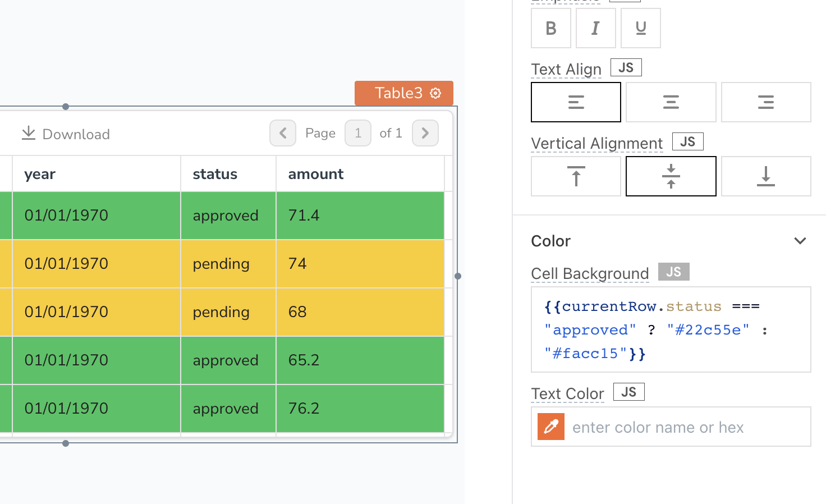Collapse the Color section
Image resolution: width=826 pixels, height=504 pixels.
pos(800,240)
